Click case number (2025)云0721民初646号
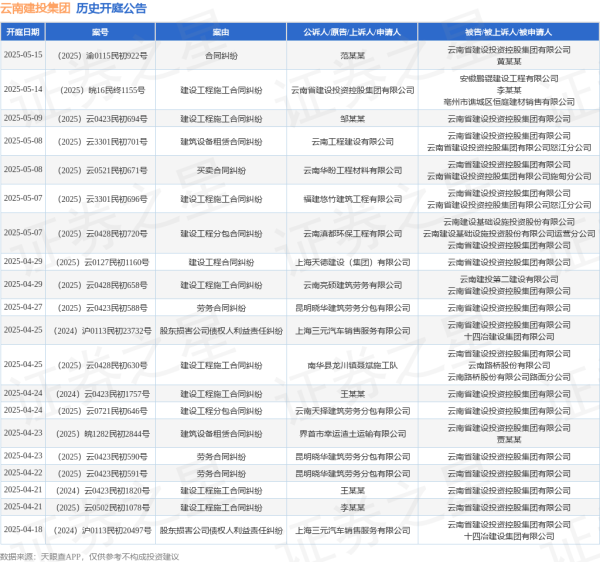Image resolution: width=600 pixels, height=562 pixels. (103, 411)
